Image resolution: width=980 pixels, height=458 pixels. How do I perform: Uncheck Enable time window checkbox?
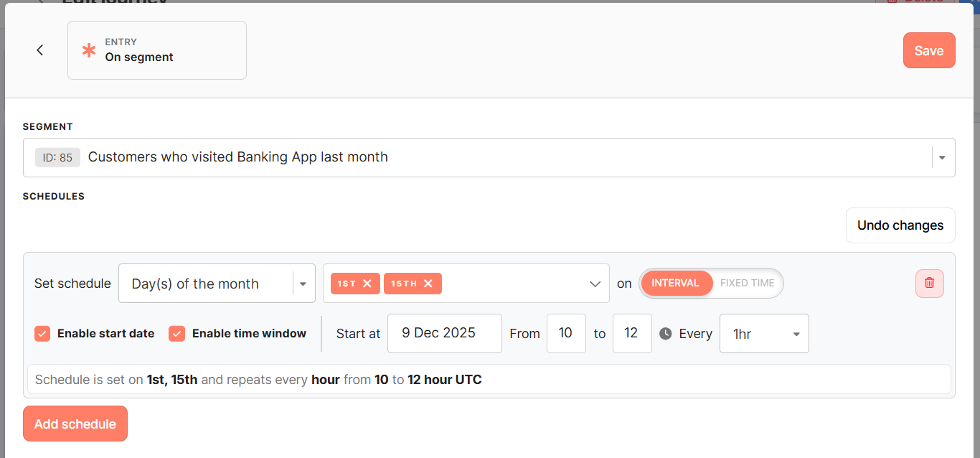pyautogui.click(x=177, y=334)
